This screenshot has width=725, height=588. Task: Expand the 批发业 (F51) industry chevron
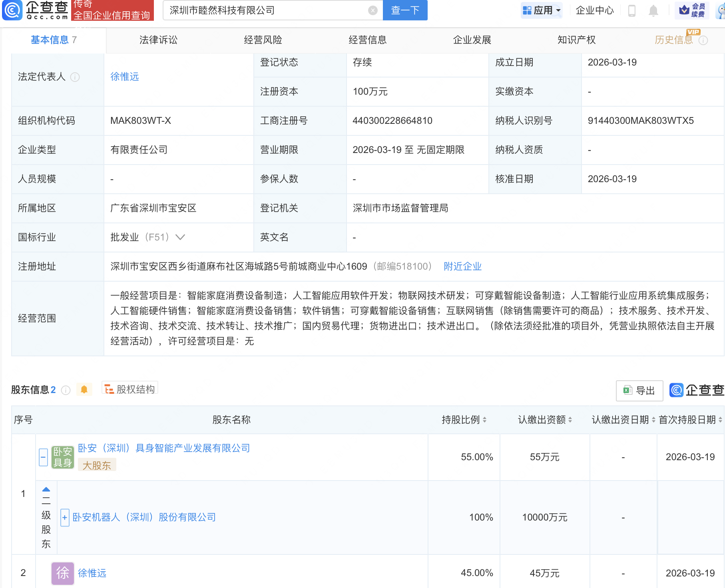pyautogui.click(x=180, y=237)
